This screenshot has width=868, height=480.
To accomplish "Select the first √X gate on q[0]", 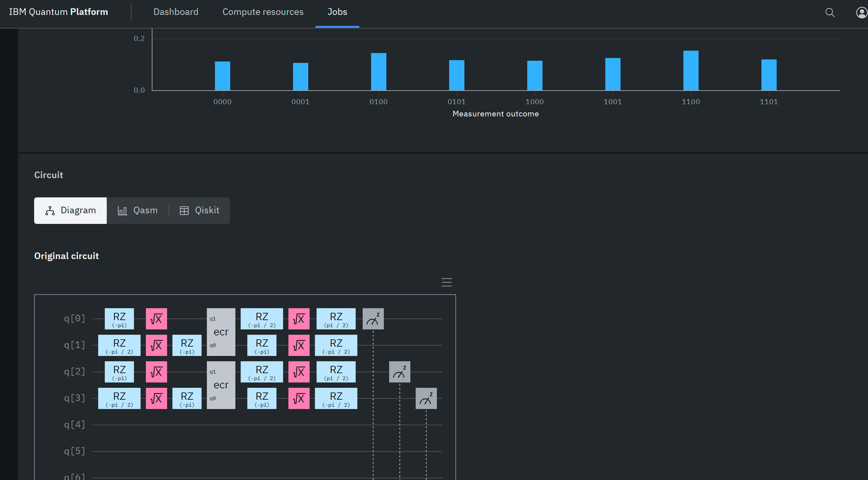I will coord(156,319).
